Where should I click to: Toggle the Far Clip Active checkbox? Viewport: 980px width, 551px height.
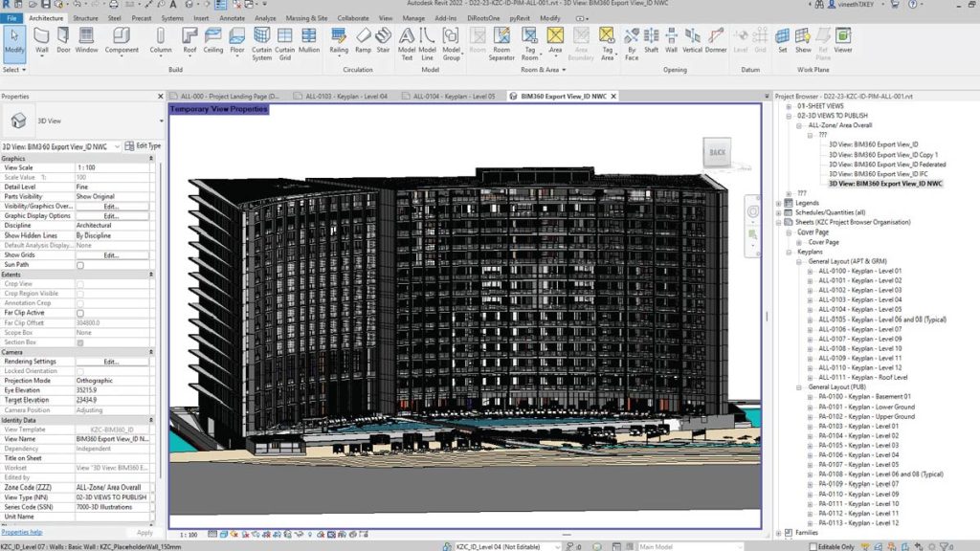[x=80, y=313]
